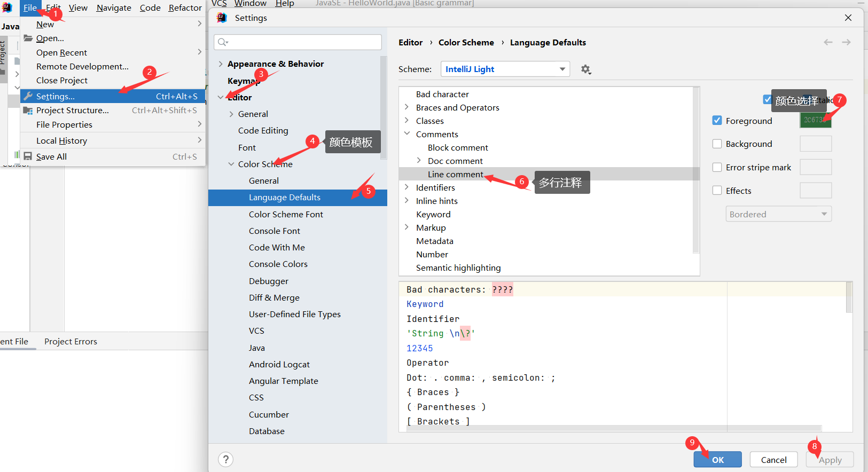Image resolution: width=868 pixels, height=472 pixels.
Task: Enable the Effects checkbox
Action: pyautogui.click(x=717, y=191)
